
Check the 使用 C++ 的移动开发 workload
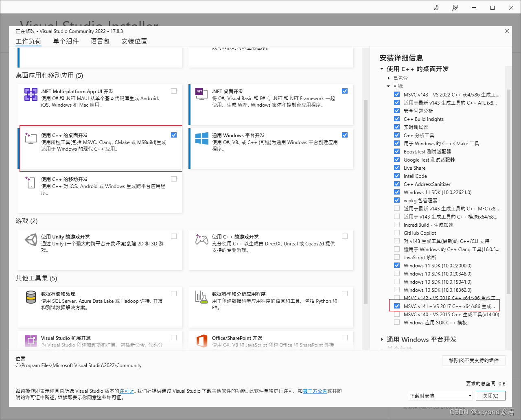click(x=174, y=179)
